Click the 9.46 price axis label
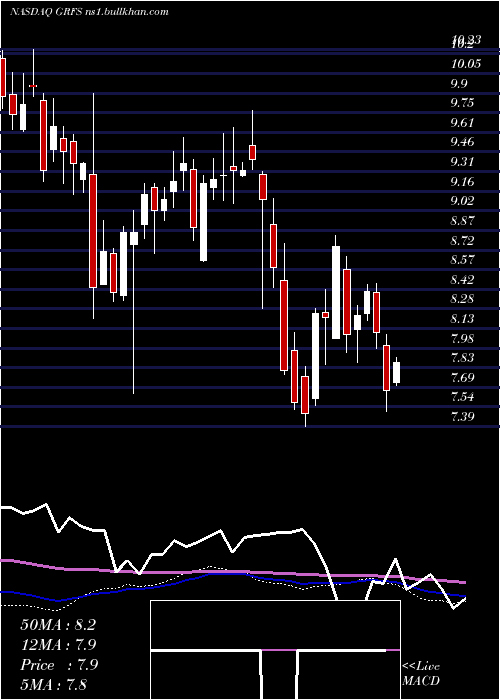 [x=462, y=142]
